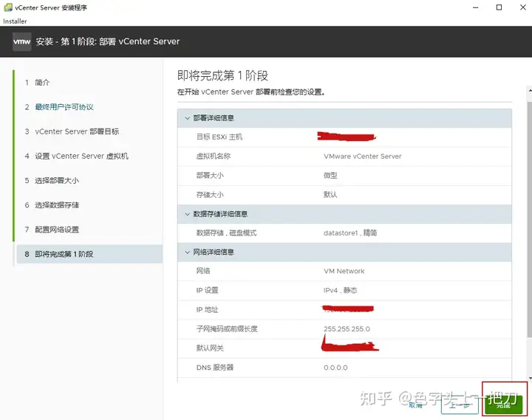Click the 默认 storage size value
The image size is (532, 420).
pyautogui.click(x=330, y=195)
